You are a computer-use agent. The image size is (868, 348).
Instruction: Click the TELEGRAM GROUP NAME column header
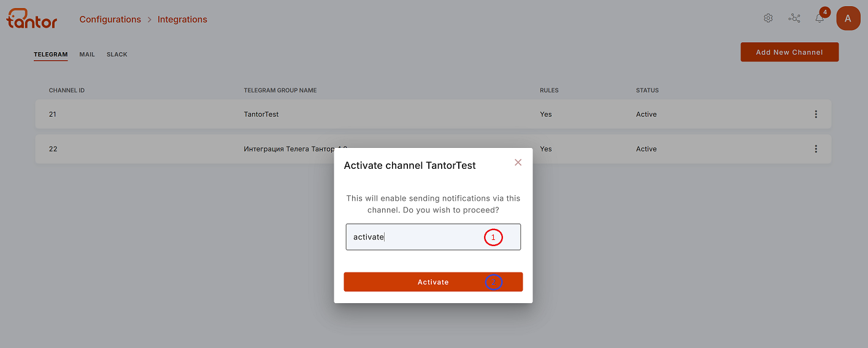pyautogui.click(x=280, y=91)
